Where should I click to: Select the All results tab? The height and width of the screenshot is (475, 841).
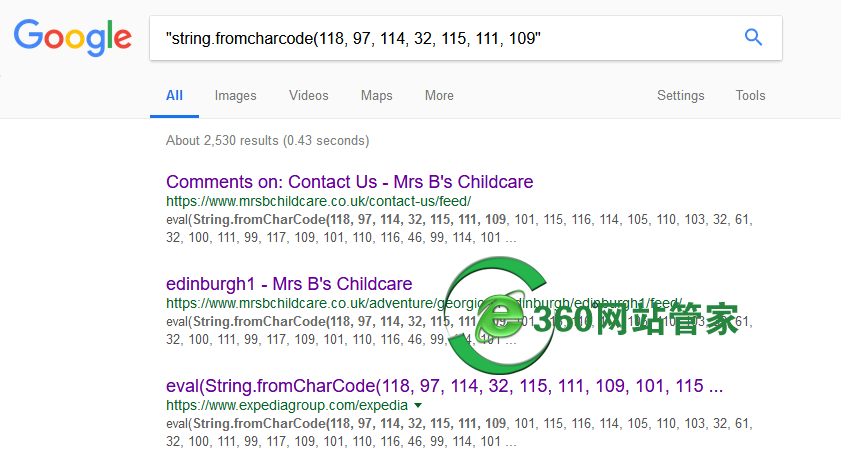[174, 95]
